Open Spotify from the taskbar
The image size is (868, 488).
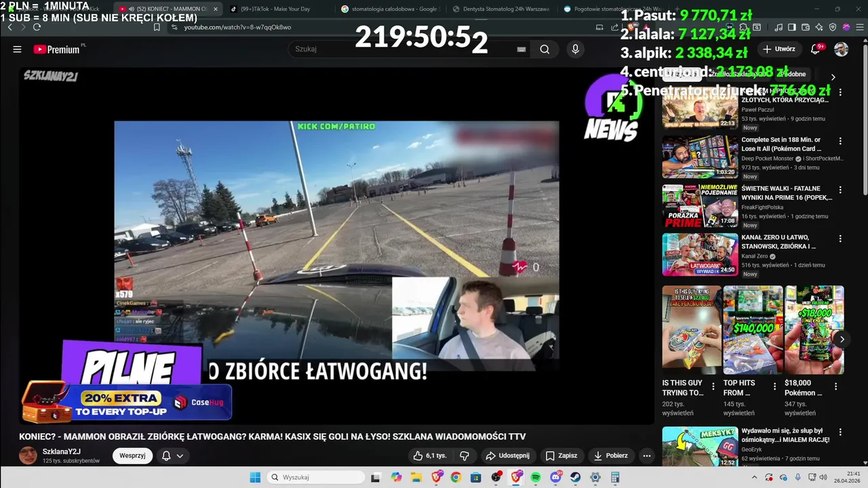tap(536, 477)
